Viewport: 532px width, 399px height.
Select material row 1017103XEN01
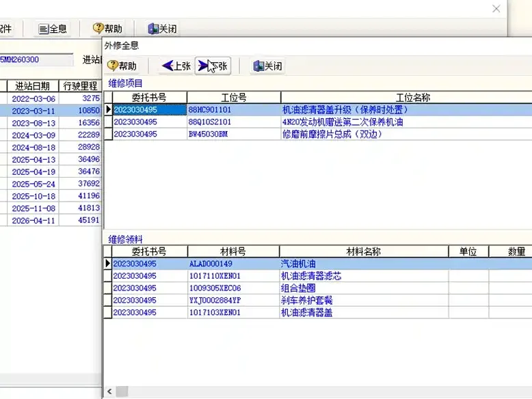pos(318,312)
